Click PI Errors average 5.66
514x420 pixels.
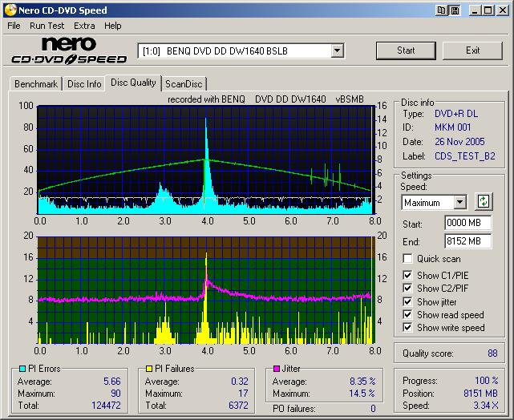(x=112, y=382)
